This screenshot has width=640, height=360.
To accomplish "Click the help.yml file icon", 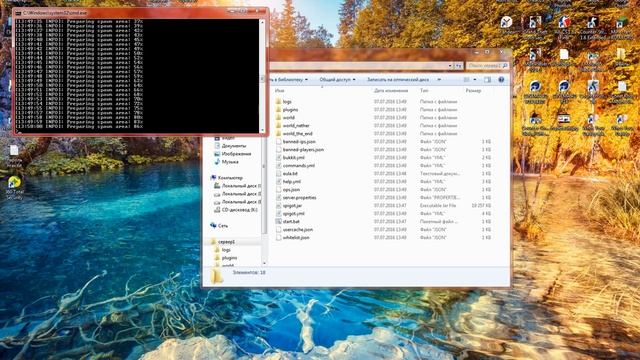I will click(278, 181).
